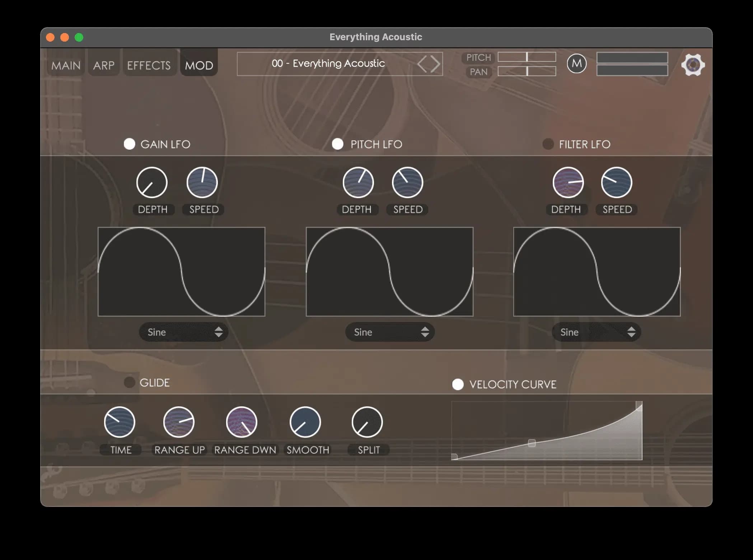
Task: Open the Filter LFO shape dropdown
Action: click(x=596, y=332)
